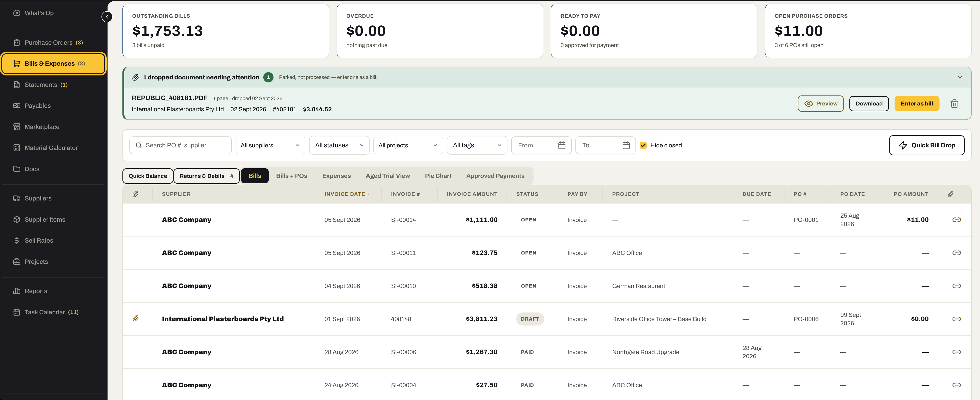Click the DRAFT status badge
Screen dimensions: 980x400
tap(530, 319)
